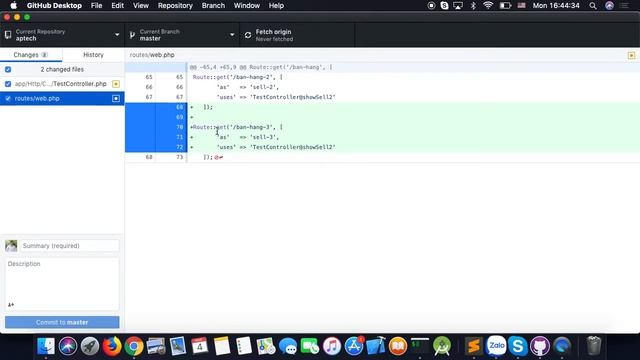Click the add co-authors icon
This screenshot has height=360, width=640.
(x=11, y=304)
